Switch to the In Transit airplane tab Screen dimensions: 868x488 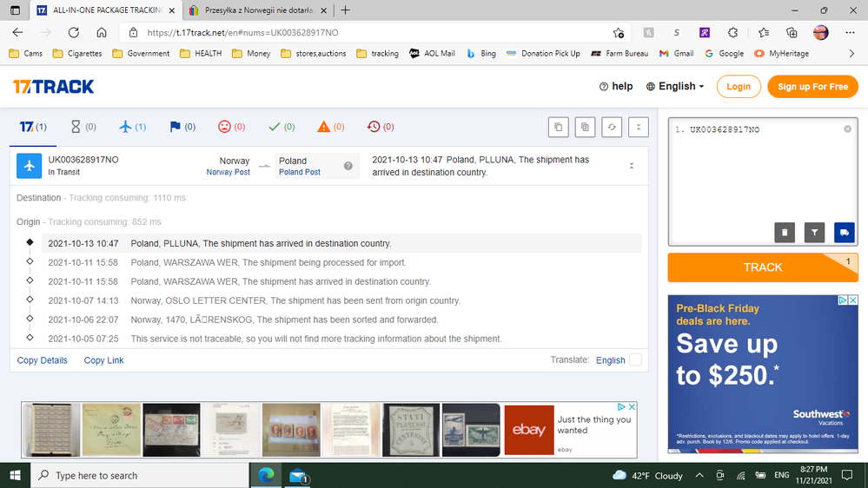click(132, 127)
